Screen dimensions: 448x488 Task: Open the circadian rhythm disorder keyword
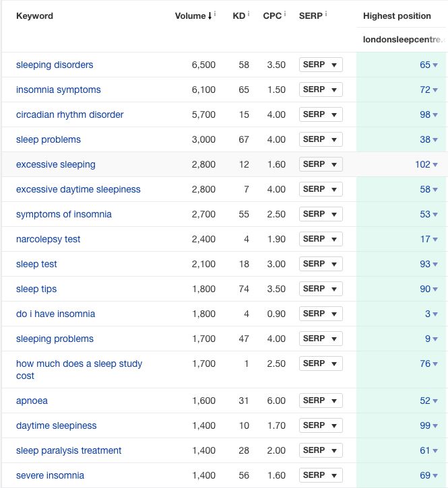pyautogui.click(x=70, y=114)
